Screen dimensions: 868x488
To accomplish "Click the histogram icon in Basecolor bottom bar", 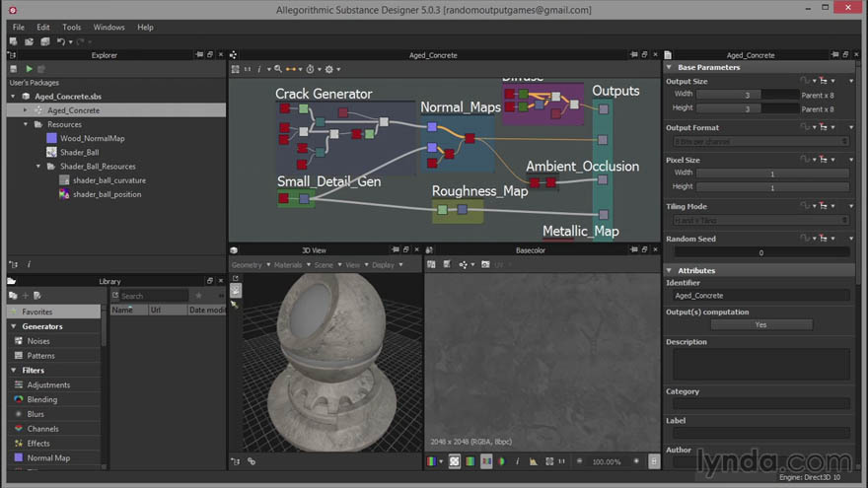I will (x=533, y=461).
